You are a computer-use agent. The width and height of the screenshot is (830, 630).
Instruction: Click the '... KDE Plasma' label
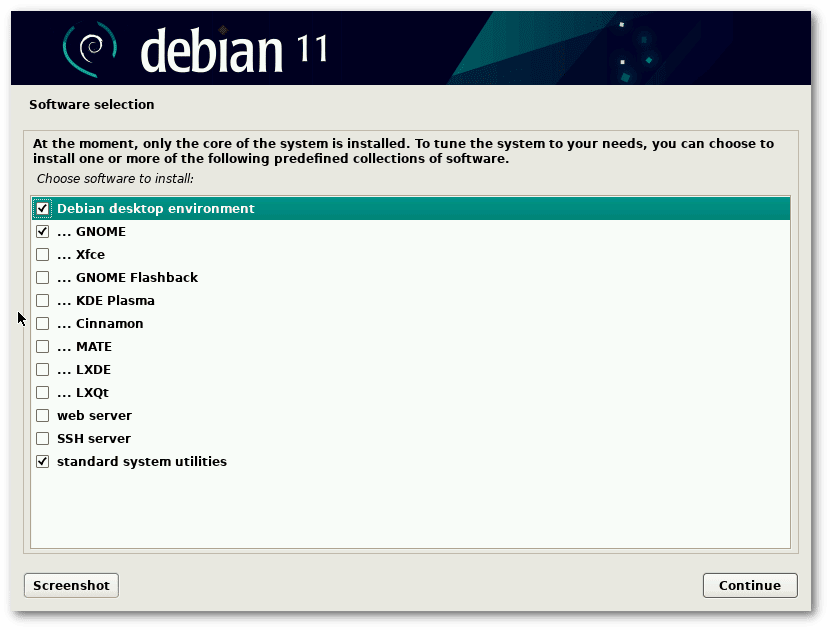[x=106, y=301]
